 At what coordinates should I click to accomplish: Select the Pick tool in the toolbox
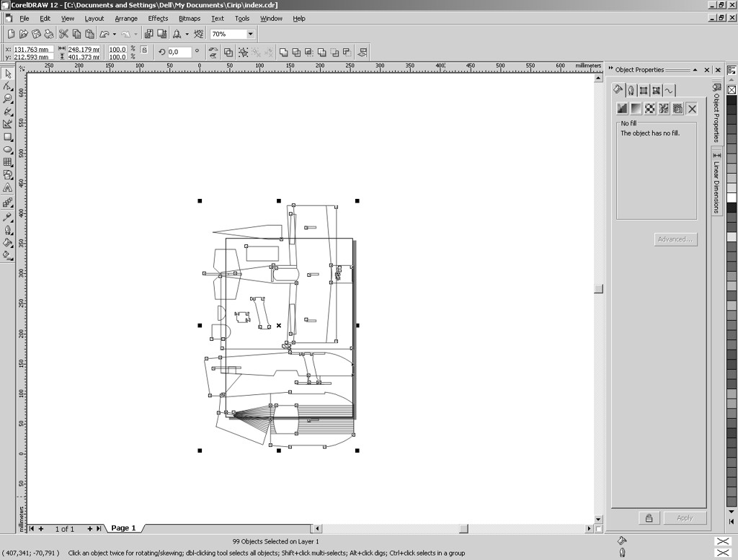point(7,74)
